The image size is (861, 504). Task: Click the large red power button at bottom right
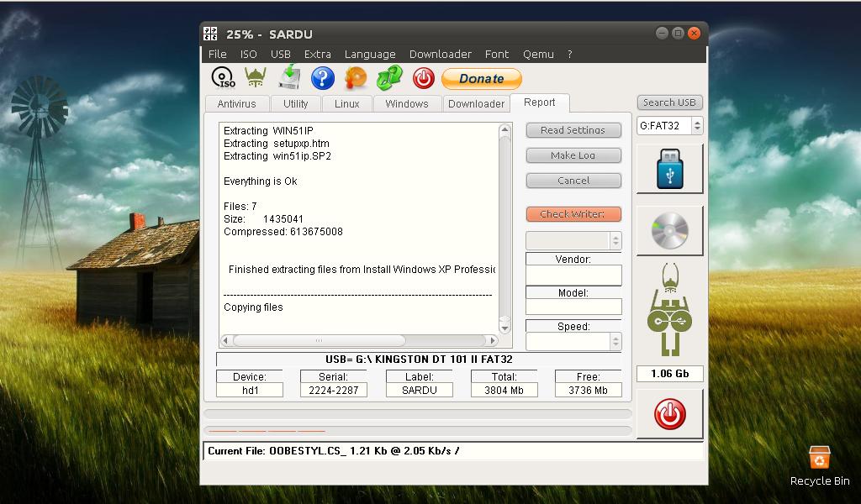[670, 414]
